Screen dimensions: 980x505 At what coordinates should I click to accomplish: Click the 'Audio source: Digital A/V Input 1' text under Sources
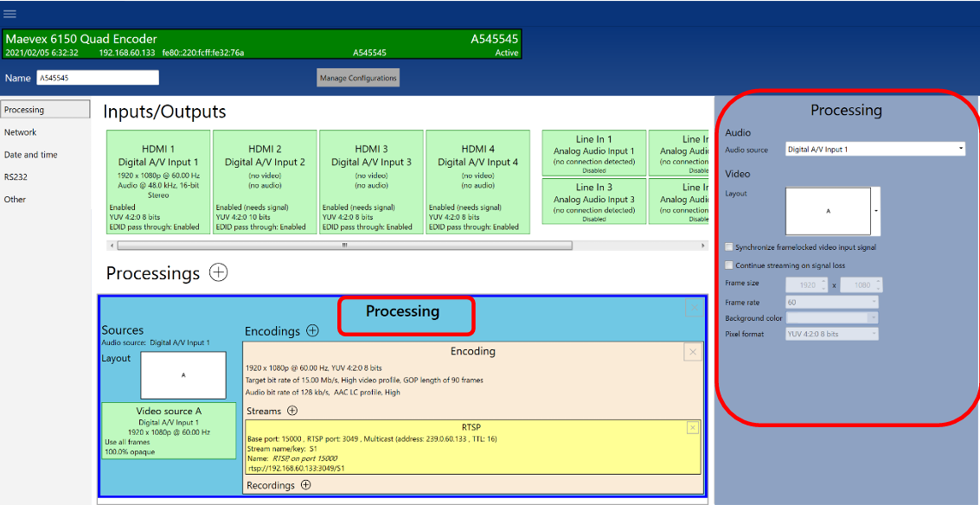[x=156, y=342]
